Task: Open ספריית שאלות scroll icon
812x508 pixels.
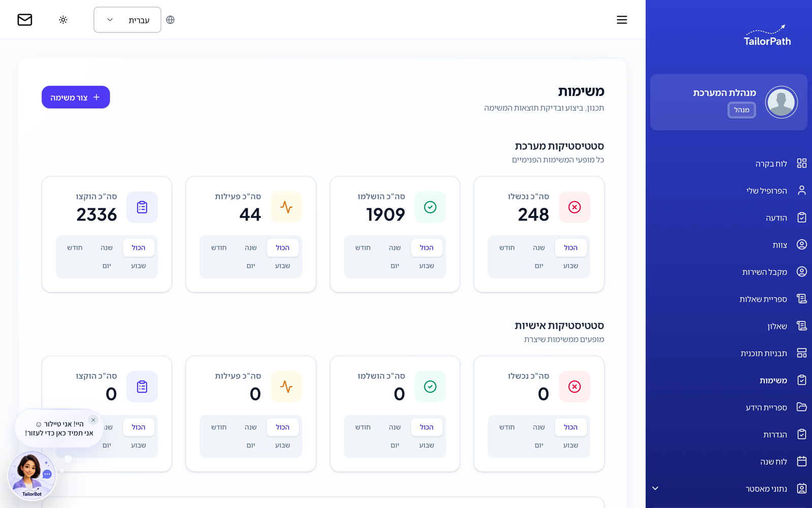Action: coord(802,299)
